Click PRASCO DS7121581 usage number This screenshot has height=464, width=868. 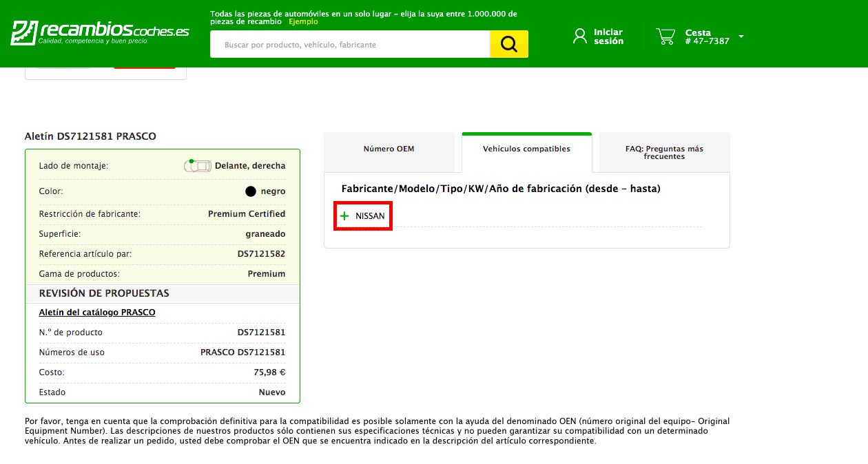click(x=243, y=352)
